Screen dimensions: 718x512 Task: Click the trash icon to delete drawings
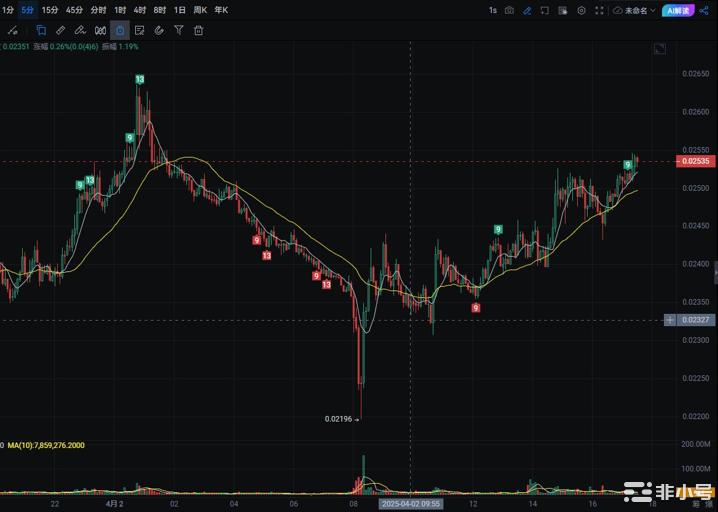pyautogui.click(x=198, y=30)
